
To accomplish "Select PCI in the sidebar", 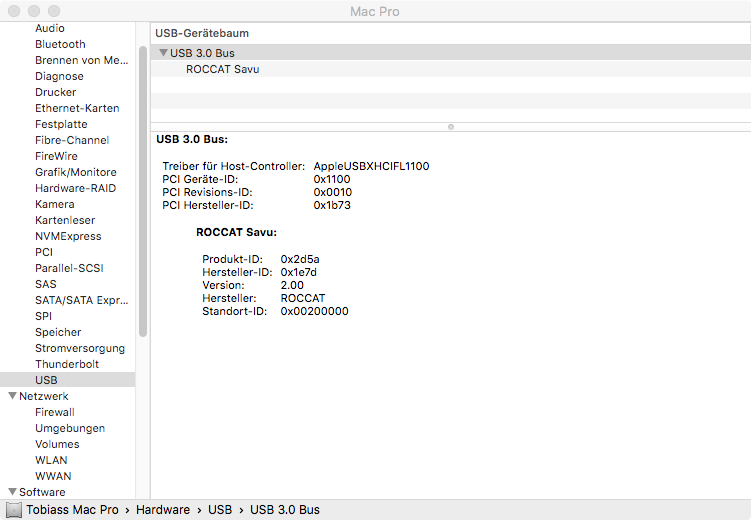I will coord(44,252).
